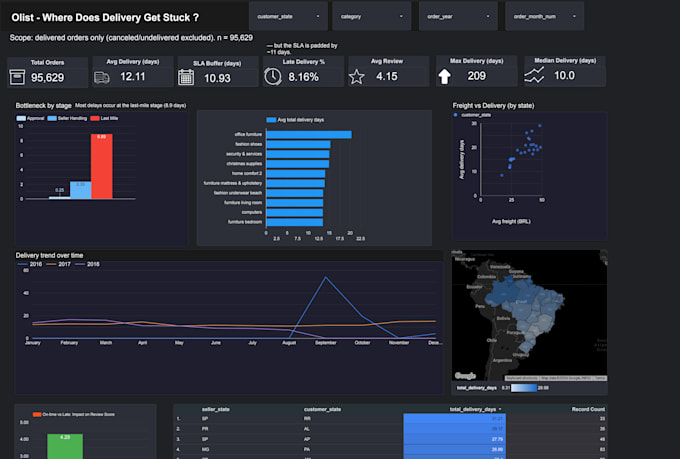This screenshot has height=459, width=680.
Task: Click the Late Delivery value 8.16%
Action: point(304,77)
